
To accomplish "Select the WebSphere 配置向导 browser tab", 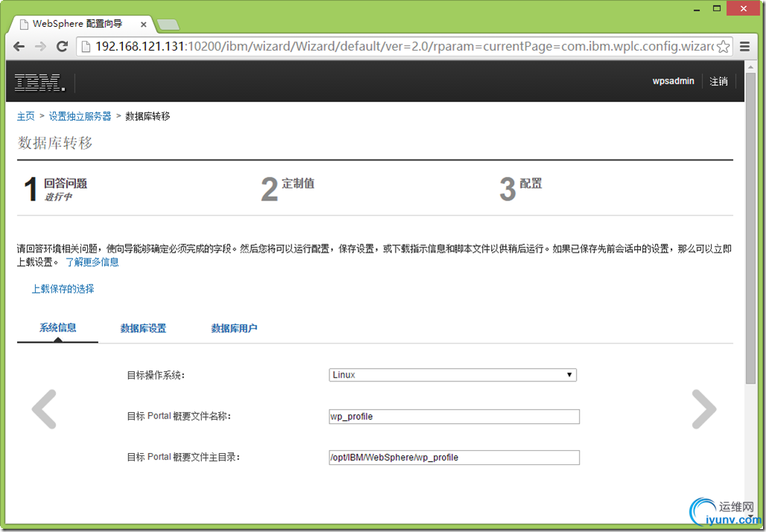I will (80, 24).
